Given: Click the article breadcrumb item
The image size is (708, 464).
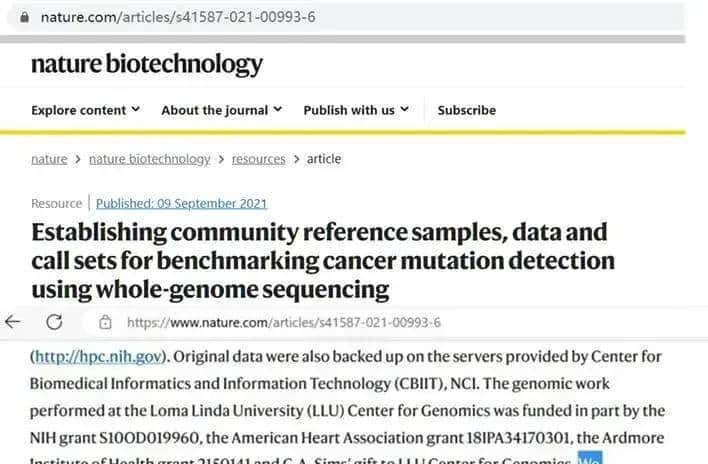Looking at the screenshot, I should pos(323,159).
